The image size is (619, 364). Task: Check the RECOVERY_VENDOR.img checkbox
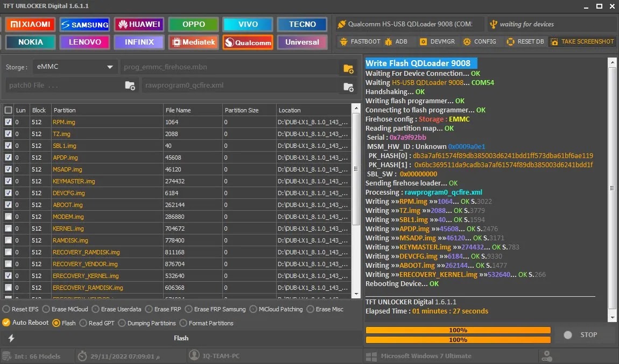[8, 264]
